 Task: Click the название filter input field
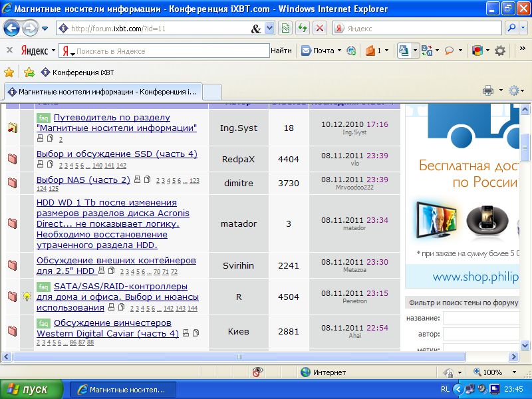487,318
